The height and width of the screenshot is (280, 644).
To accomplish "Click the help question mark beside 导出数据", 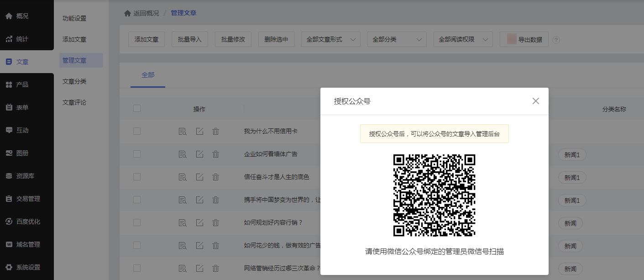I will pyautogui.click(x=556, y=40).
